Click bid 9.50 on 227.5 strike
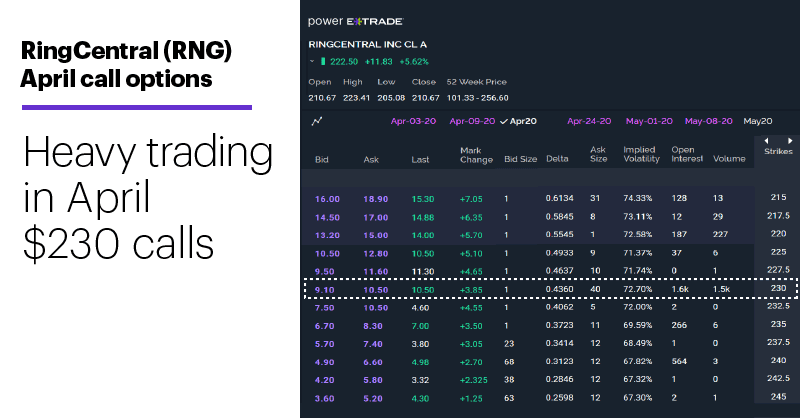 coord(324,272)
